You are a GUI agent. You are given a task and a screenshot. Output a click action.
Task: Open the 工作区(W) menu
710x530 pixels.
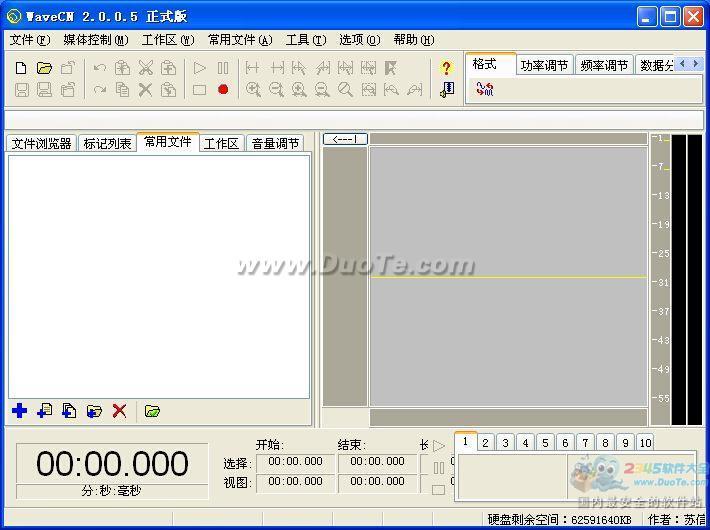pos(168,40)
